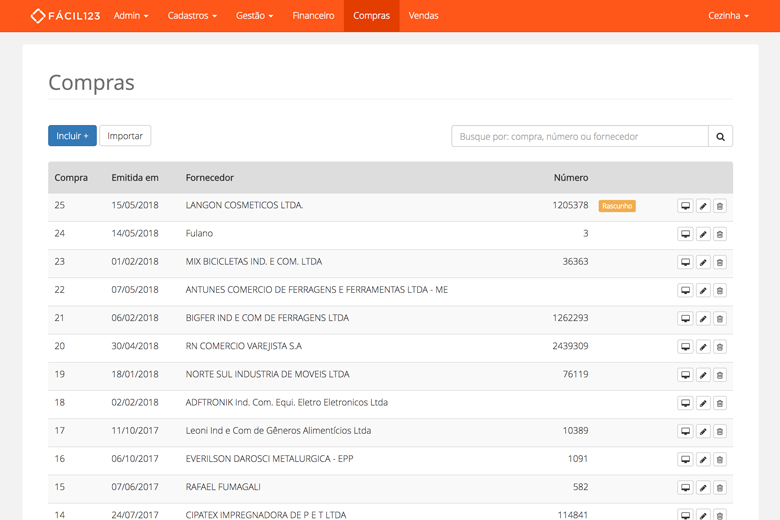780x520 pixels.
Task: Edit purchase 23 MIX BICICLETAS pencil icon
Action: click(x=703, y=262)
